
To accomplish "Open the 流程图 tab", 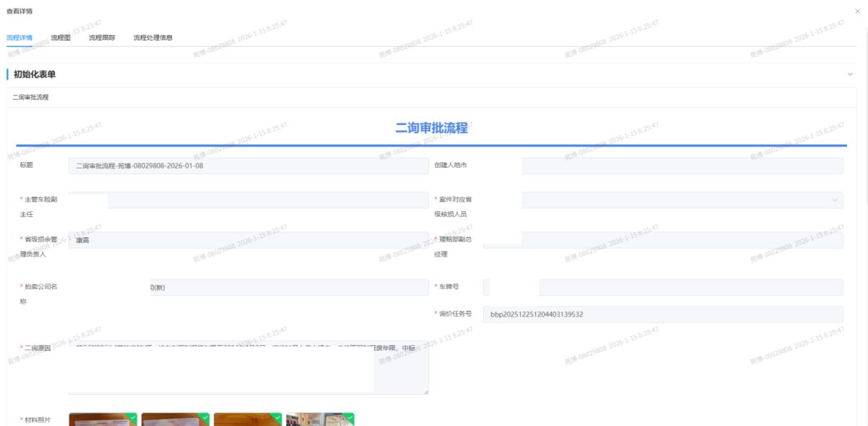I will [61, 38].
